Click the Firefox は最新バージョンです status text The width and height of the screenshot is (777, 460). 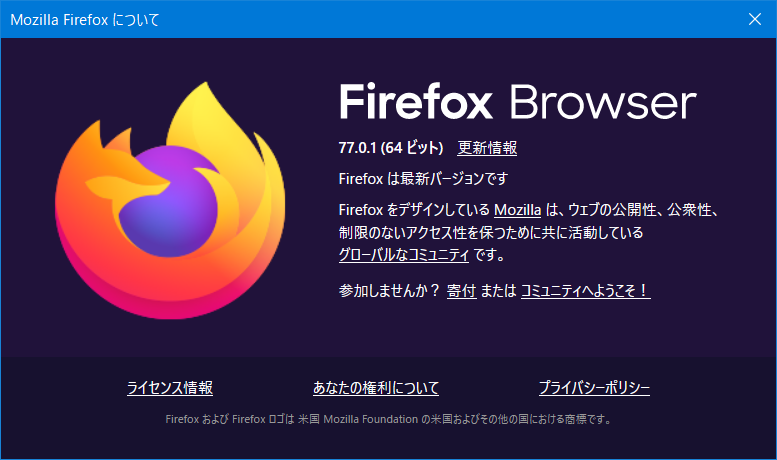(x=424, y=178)
